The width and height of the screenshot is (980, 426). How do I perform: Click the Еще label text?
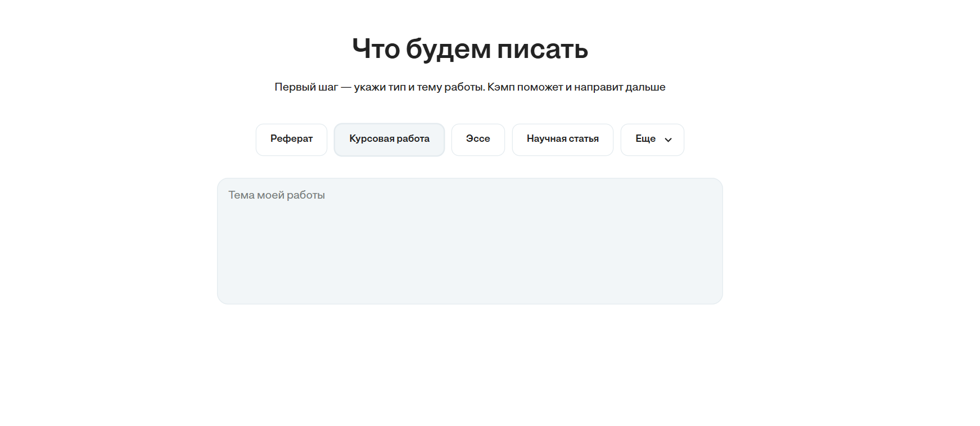coord(645,139)
